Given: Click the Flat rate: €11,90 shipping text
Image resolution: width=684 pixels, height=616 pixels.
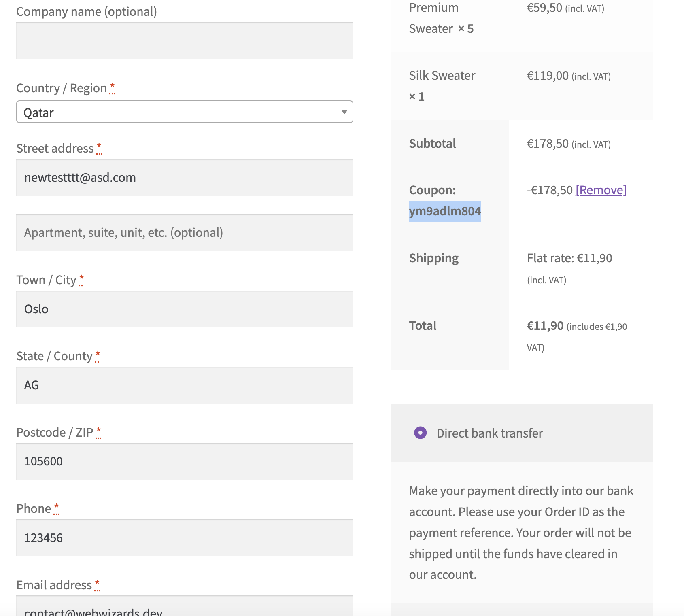Looking at the screenshot, I should [569, 258].
